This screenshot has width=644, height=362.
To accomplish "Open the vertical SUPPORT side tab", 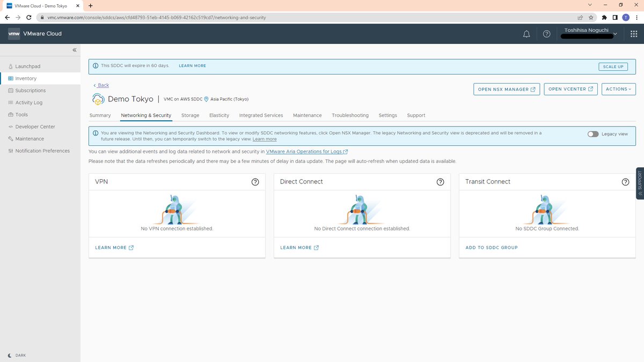I will (640, 183).
